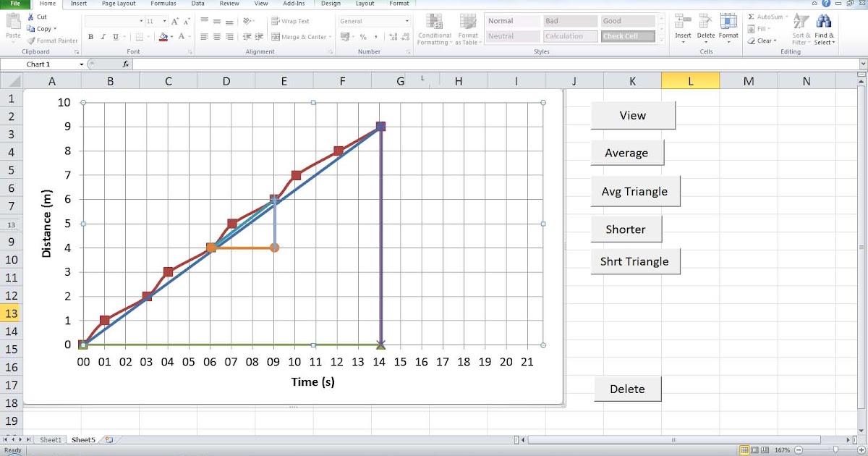868x456 pixels.
Task: Open the Fill Color dropdown arrow
Action: 171,36
